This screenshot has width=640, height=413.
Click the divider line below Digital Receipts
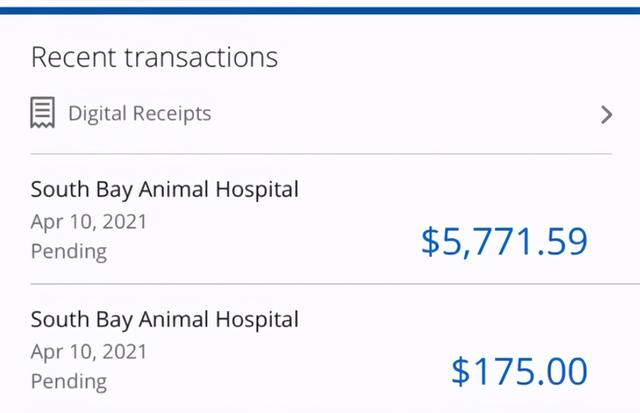[x=321, y=154]
